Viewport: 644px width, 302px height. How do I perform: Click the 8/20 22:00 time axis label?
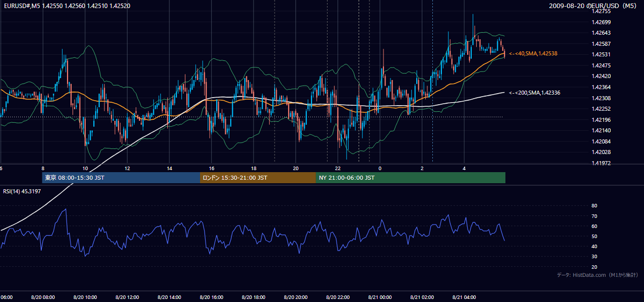338,297
